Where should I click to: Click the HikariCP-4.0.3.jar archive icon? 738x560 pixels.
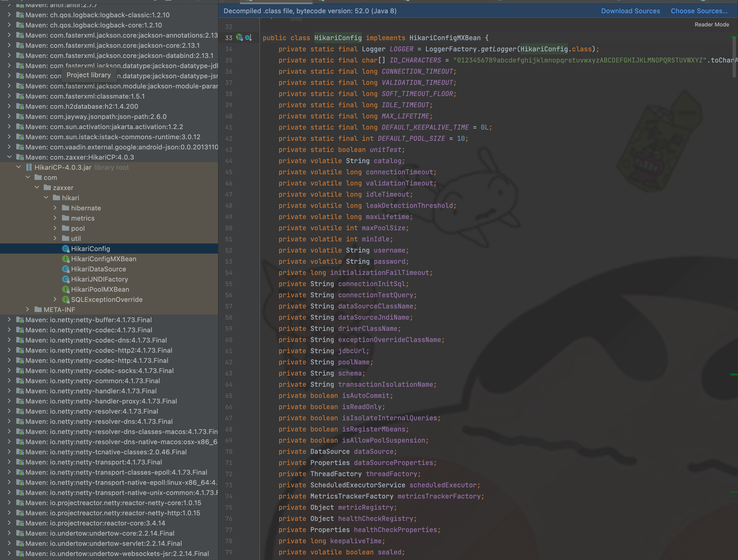29,167
